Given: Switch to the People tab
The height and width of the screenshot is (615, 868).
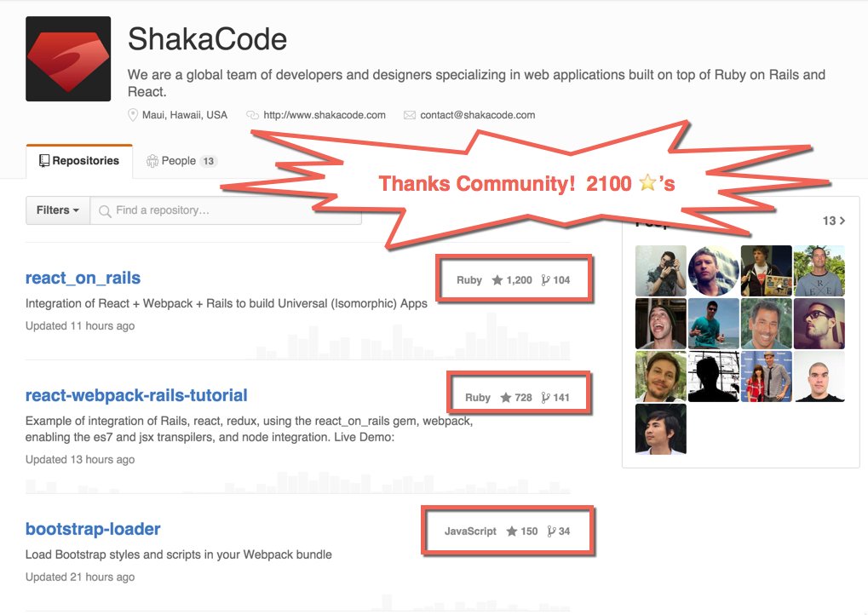Looking at the screenshot, I should pyautogui.click(x=181, y=161).
